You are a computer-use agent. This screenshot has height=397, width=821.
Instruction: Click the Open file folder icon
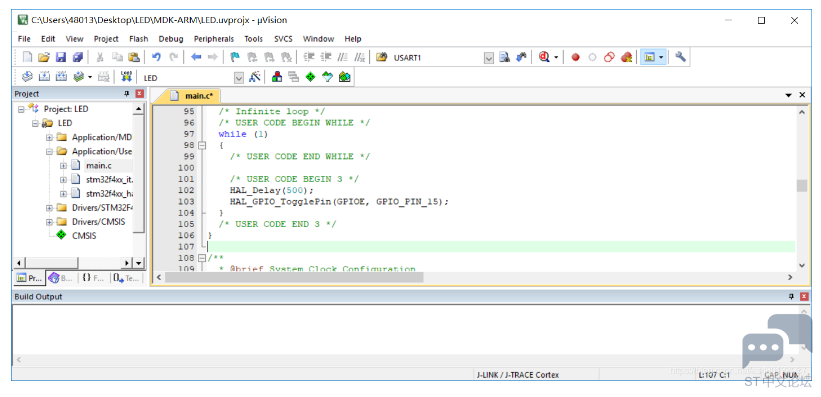tap(44, 57)
